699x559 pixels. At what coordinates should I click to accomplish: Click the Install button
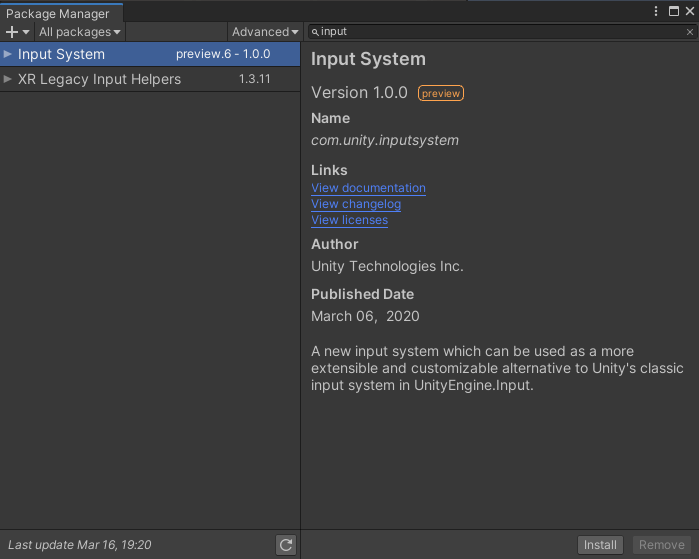(600, 545)
